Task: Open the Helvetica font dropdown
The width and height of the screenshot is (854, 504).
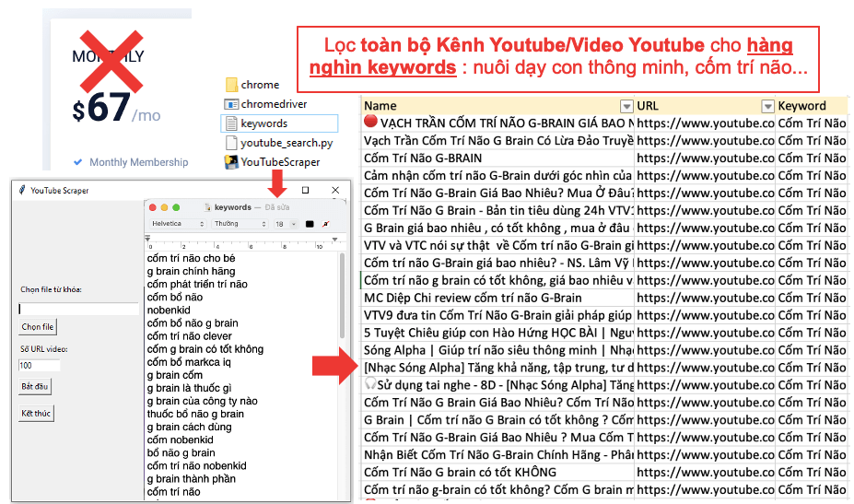Action: 178,224
